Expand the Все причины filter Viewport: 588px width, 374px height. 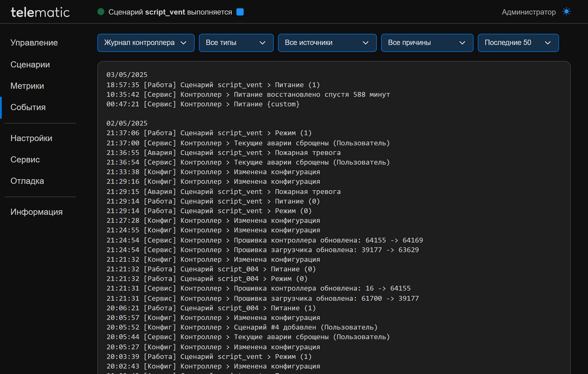(x=427, y=43)
